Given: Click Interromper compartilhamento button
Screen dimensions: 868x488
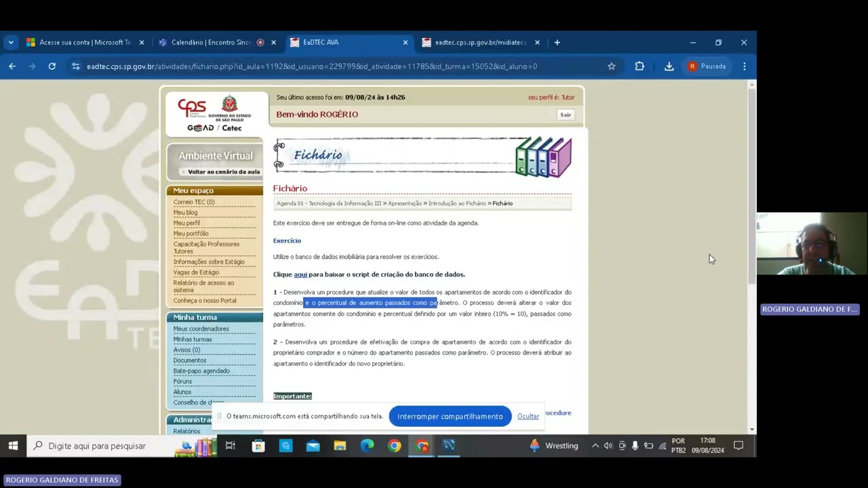Looking at the screenshot, I should coord(450,416).
